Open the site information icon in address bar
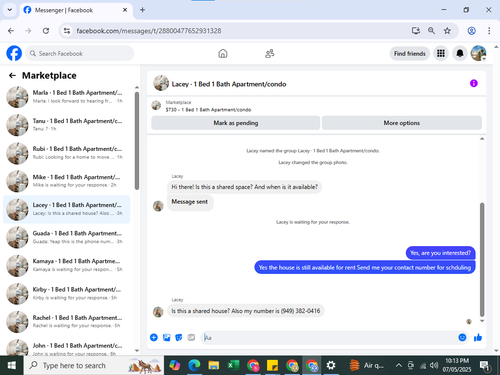500x375 pixels. (x=67, y=31)
